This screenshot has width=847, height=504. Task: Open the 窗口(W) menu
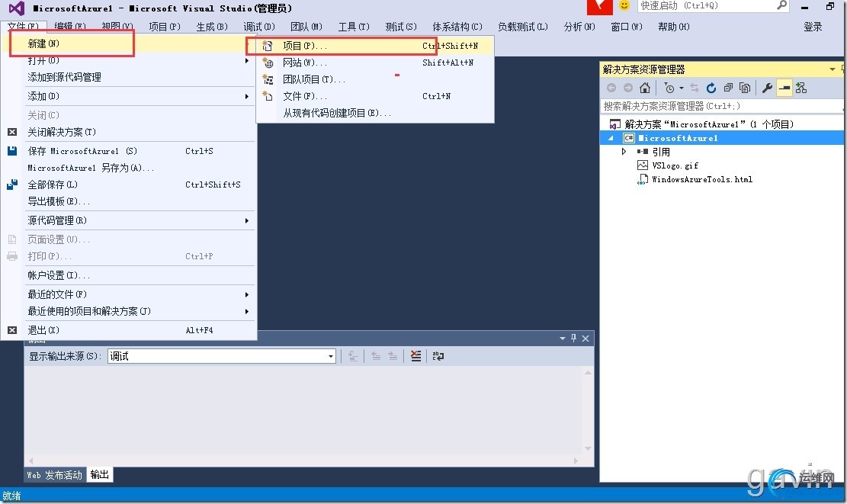(x=627, y=27)
